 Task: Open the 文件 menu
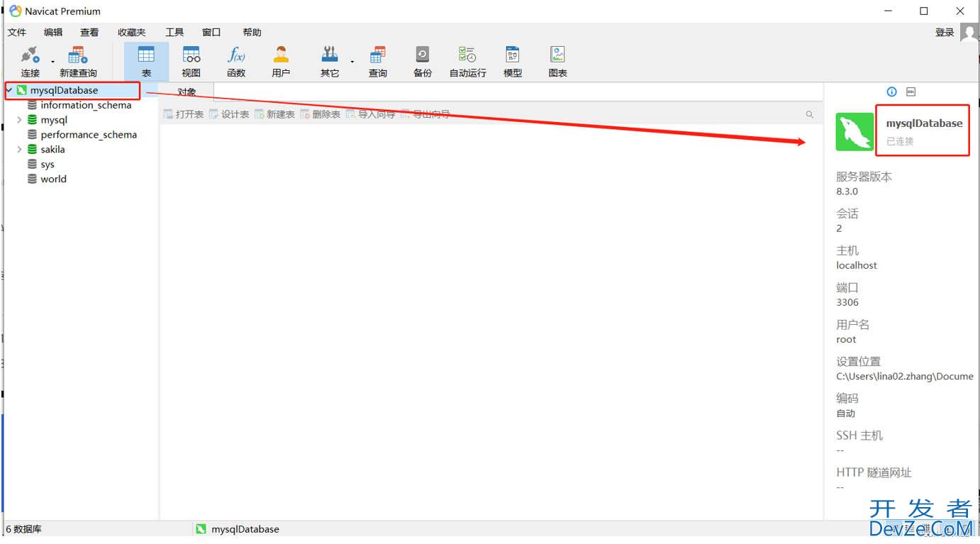pyautogui.click(x=17, y=33)
